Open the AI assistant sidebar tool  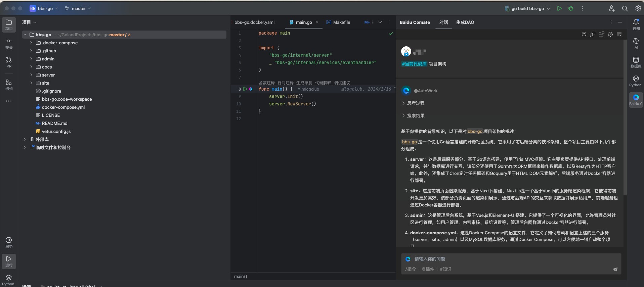636,43
